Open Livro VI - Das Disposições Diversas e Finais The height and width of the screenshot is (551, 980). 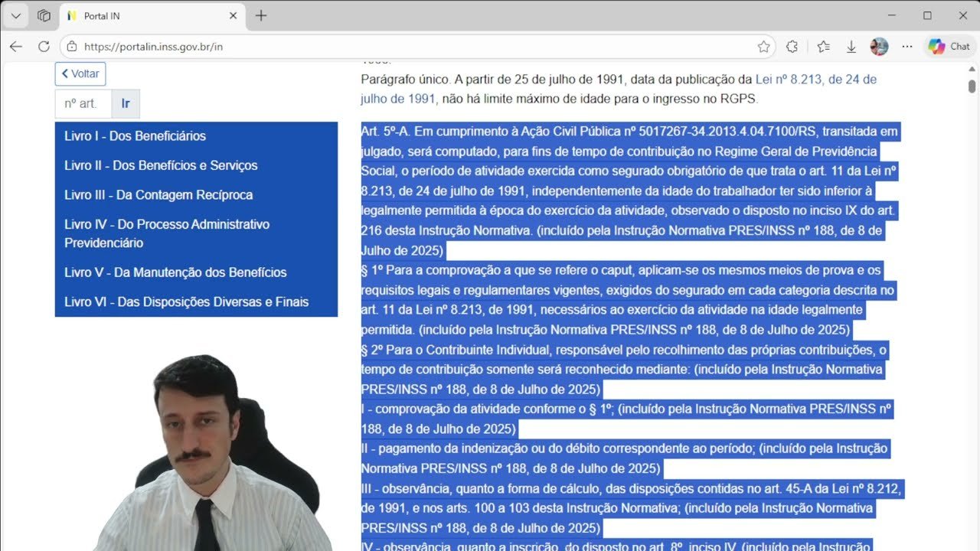[x=196, y=302]
